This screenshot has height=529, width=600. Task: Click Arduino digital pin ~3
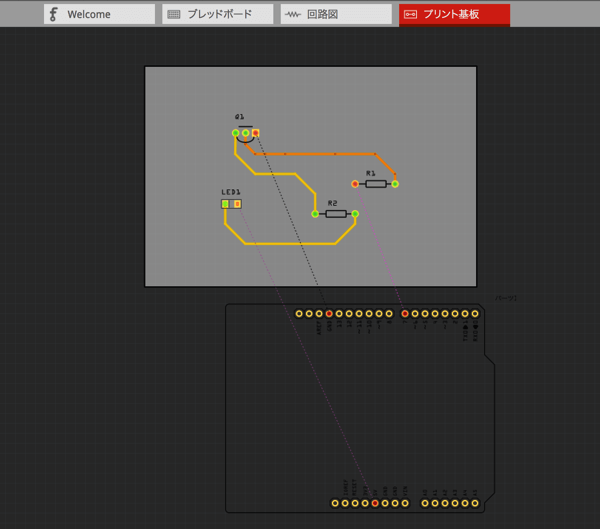click(445, 314)
